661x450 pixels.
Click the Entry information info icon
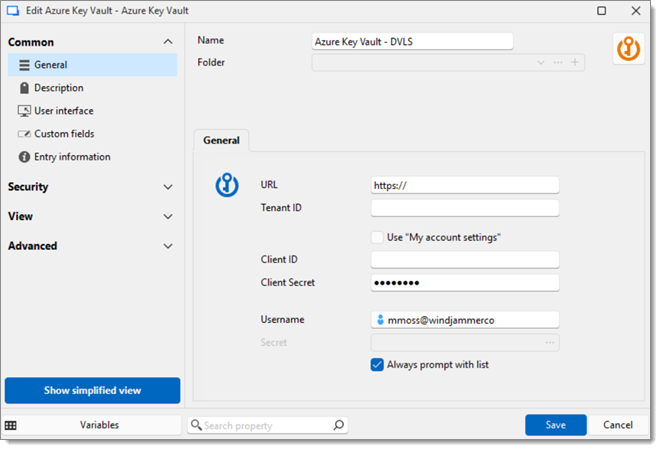[x=24, y=157]
